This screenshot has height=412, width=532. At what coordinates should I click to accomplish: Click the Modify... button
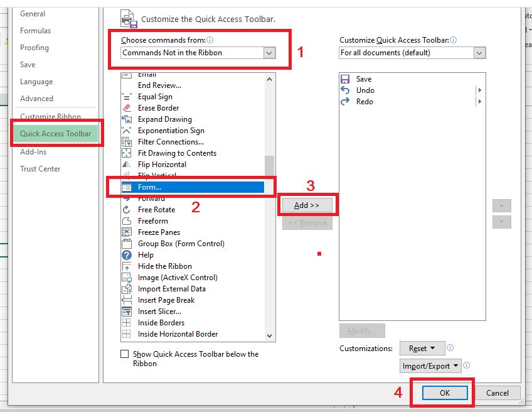362,331
